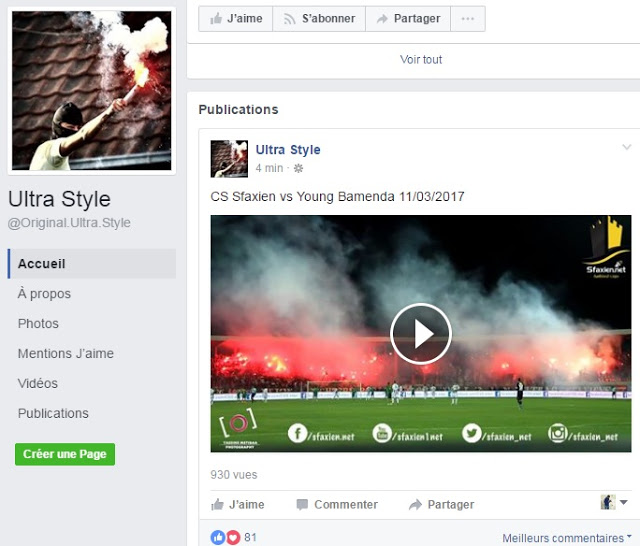The width and height of the screenshot is (640, 546).
Task: Select the Accueil sidebar tab
Action: [92, 264]
